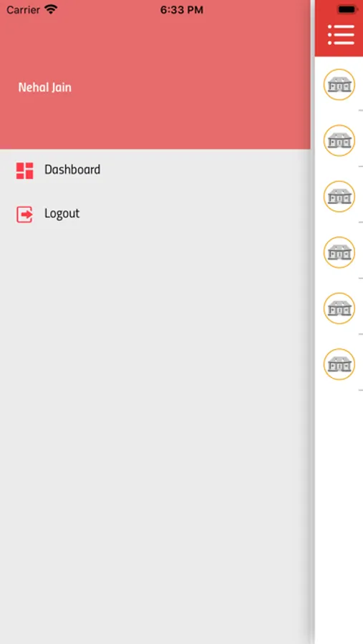This screenshot has width=363, height=644.
Task: Select the sixth house icon in the list
Action: pos(339,364)
